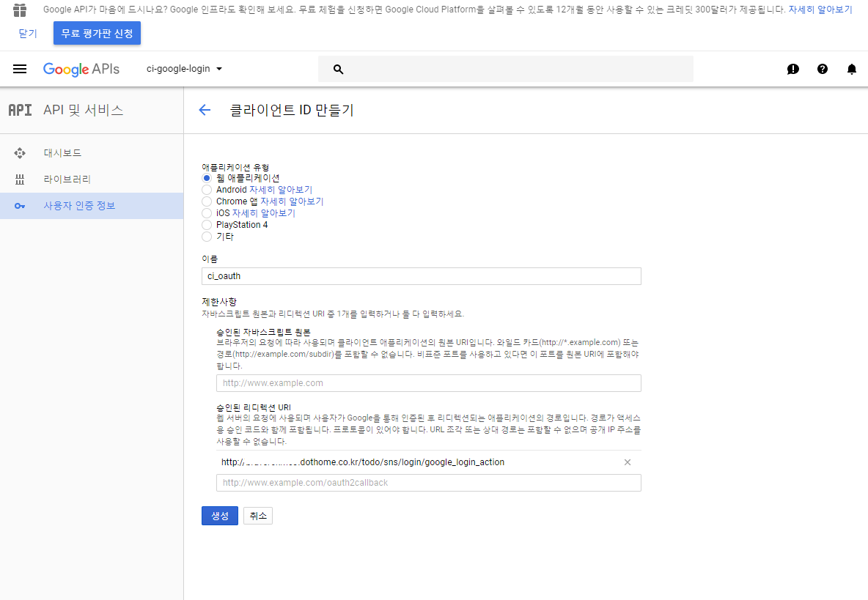
Task: Go back using the arrow
Action: coord(205,110)
